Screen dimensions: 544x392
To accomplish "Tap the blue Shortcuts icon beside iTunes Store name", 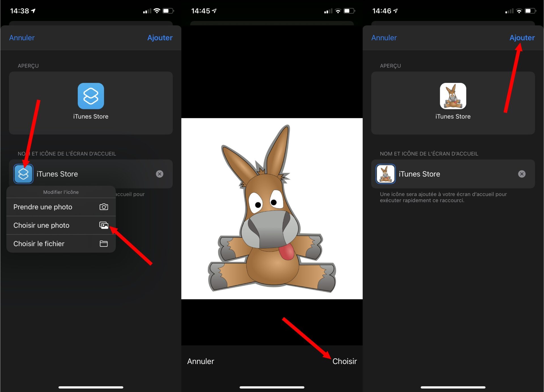I will click(23, 174).
